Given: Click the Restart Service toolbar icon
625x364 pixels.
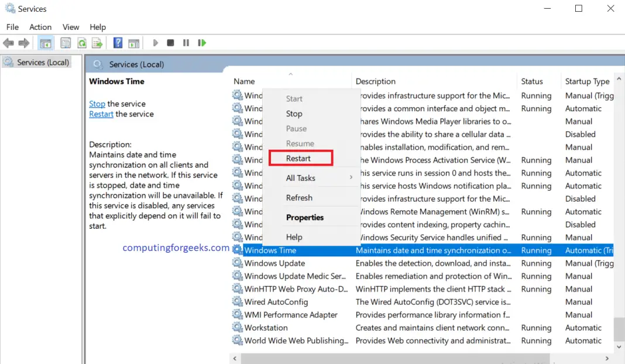Looking at the screenshot, I should pos(200,43).
